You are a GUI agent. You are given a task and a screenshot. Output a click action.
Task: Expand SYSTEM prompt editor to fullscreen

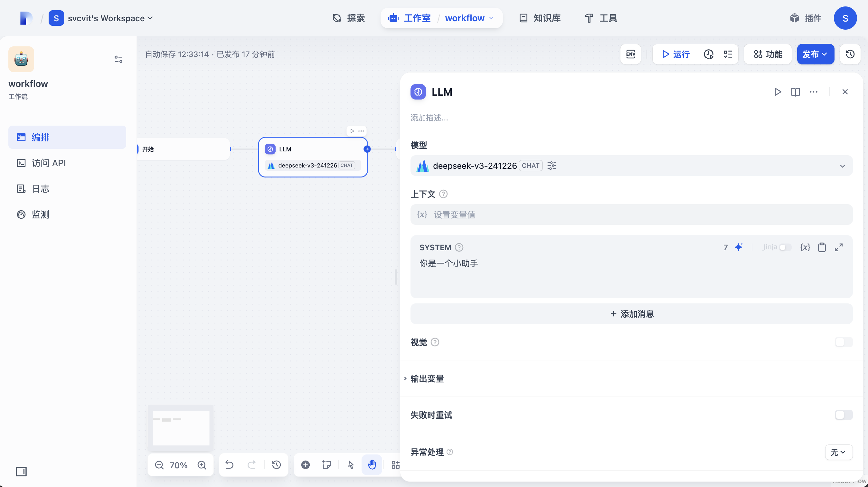pos(839,247)
